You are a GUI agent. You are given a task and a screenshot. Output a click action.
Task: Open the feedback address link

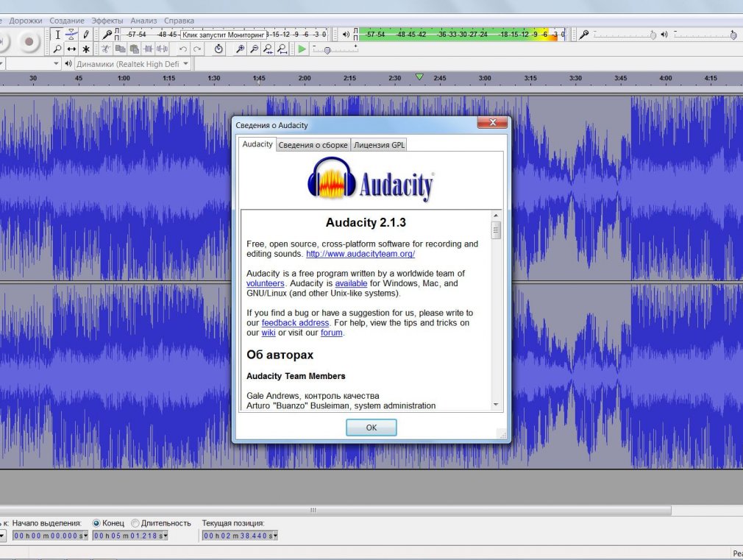[295, 322]
